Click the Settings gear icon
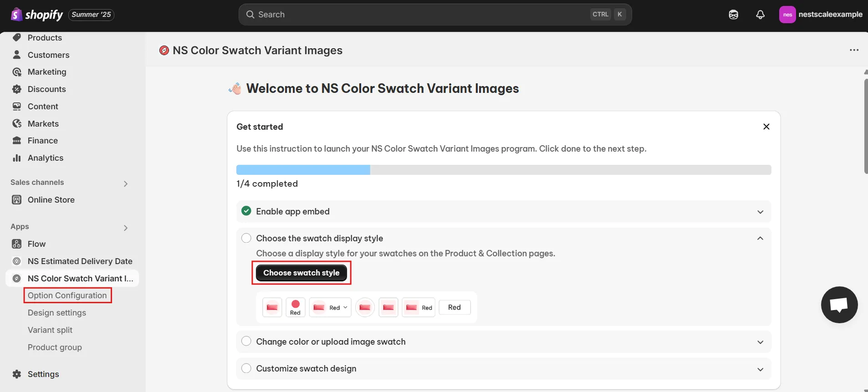 tap(17, 374)
